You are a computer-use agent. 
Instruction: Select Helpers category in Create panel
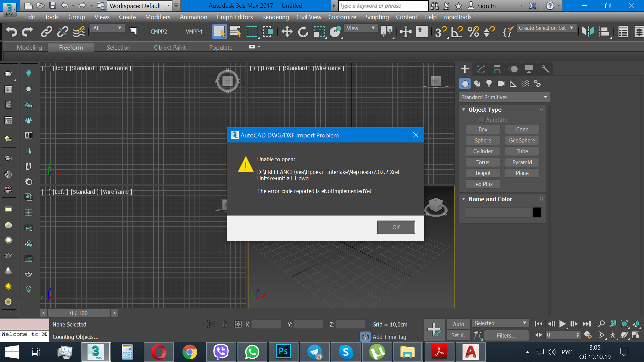point(513,84)
